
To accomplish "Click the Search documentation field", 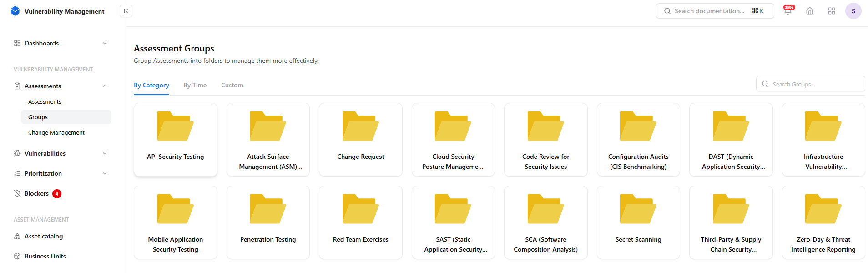I will (715, 11).
